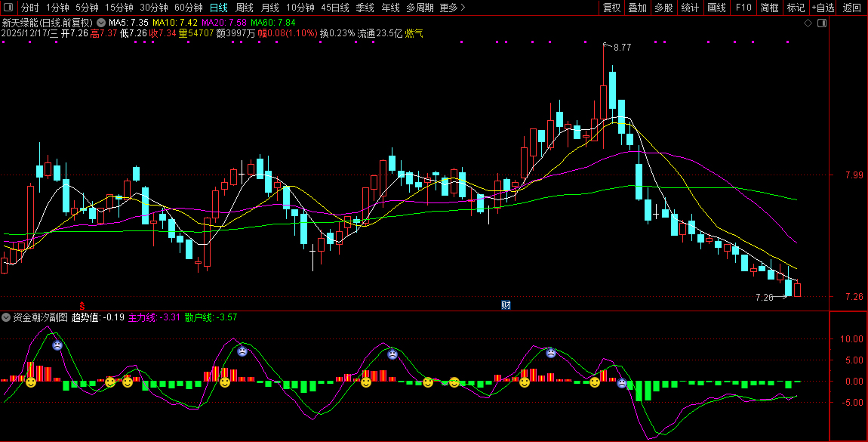Click the first blue sad face sell signal
Image resolution: width=868 pixels, height=442 pixels.
click(x=57, y=345)
